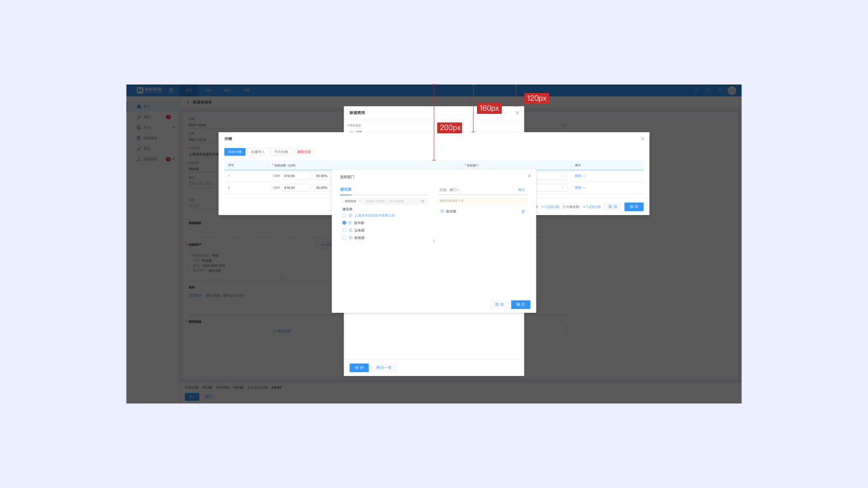Click the first row 616.50 amount field
The image size is (868, 488).
(296, 176)
